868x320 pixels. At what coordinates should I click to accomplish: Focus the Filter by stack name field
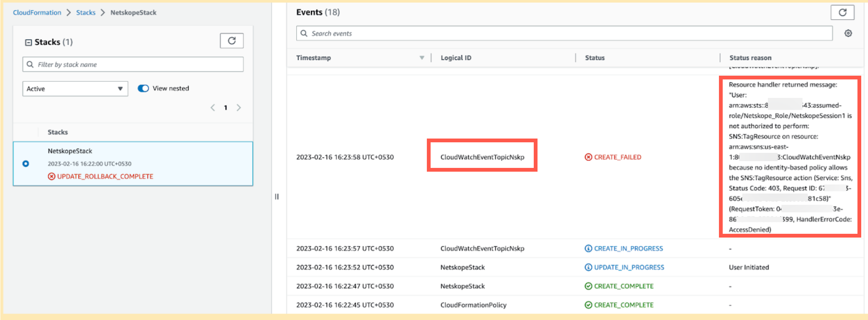(133, 64)
